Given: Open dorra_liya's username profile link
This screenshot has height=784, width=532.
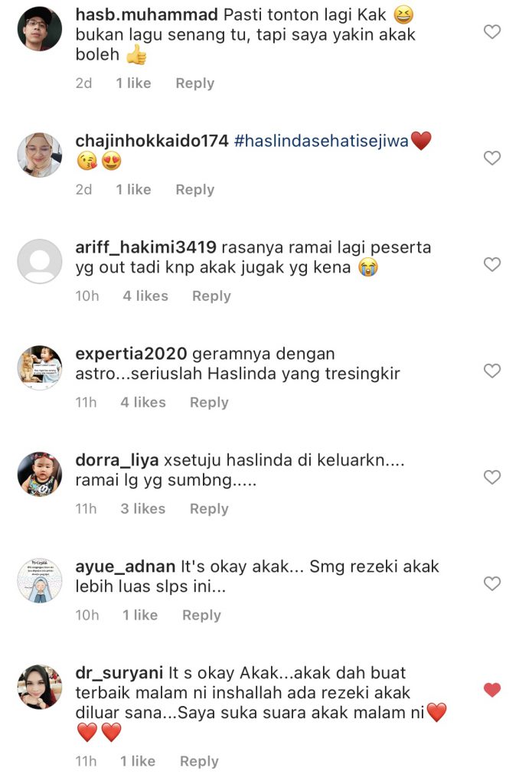Looking at the screenshot, I should click(x=117, y=460).
